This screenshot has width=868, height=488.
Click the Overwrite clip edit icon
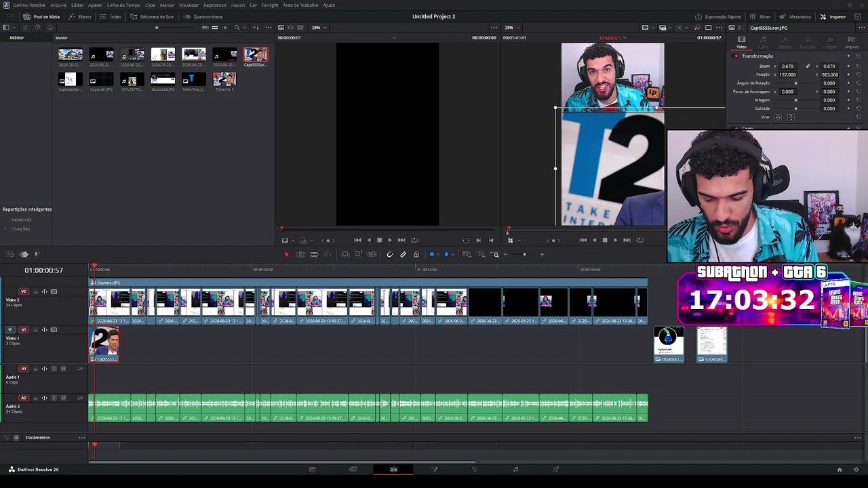[359, 254]
